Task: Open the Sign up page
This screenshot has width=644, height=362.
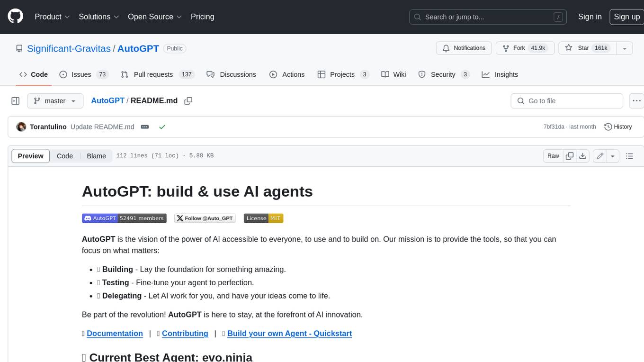Action: (626, 17)
